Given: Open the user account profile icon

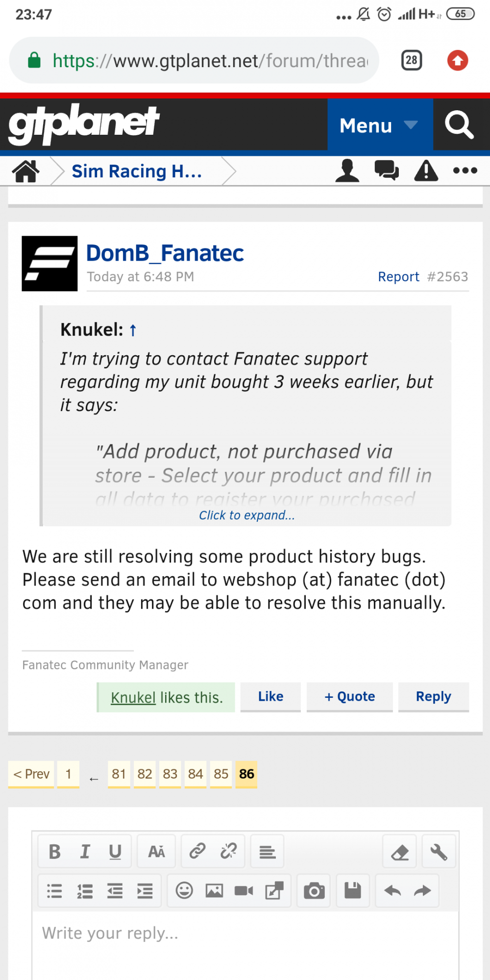Looking at the screenshot, I should coord(347,171).
